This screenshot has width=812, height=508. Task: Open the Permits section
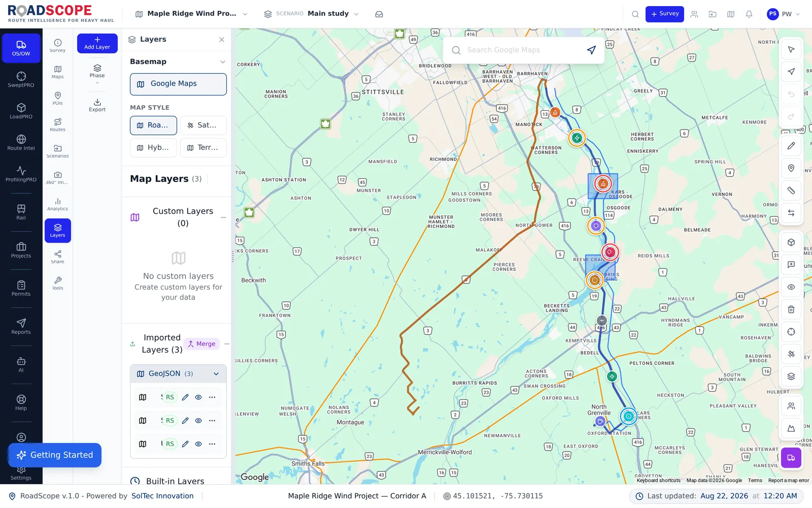pos(21,289)
